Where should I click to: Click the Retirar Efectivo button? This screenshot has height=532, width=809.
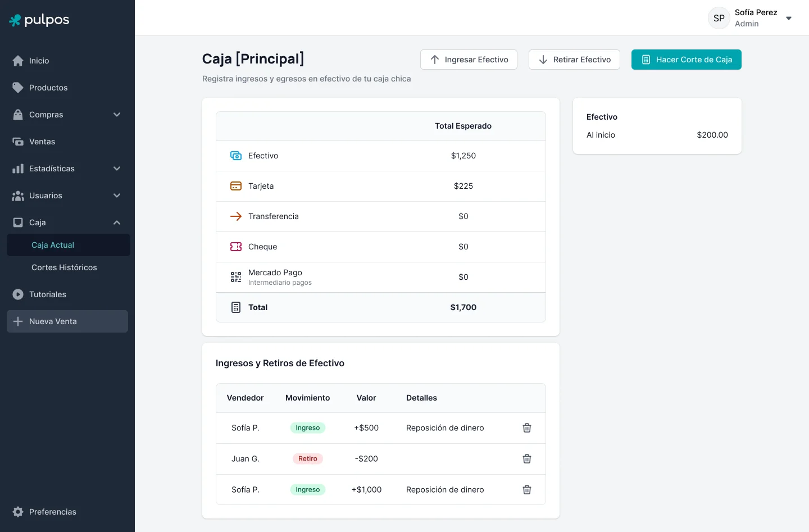click(x=574, y=60)
